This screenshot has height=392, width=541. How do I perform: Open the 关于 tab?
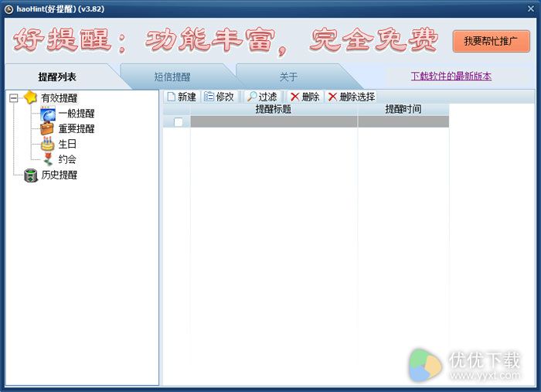click(x=288, y=77)
